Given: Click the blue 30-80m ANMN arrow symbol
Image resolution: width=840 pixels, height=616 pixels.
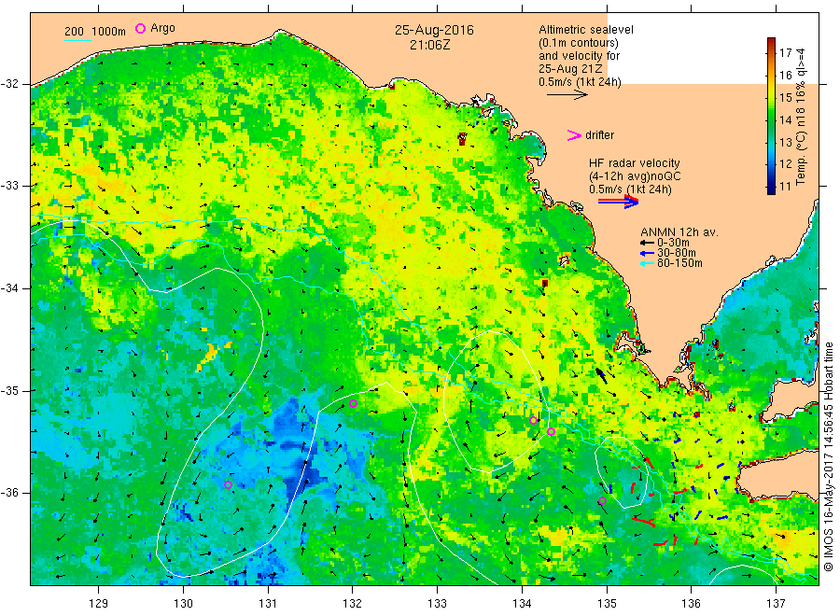Looking at the screenshot, I should 647,253.
